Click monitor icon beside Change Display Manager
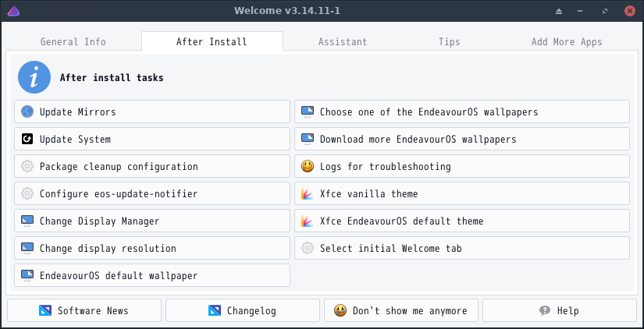This screenshot has height=329, width=644. pos(27,221)
